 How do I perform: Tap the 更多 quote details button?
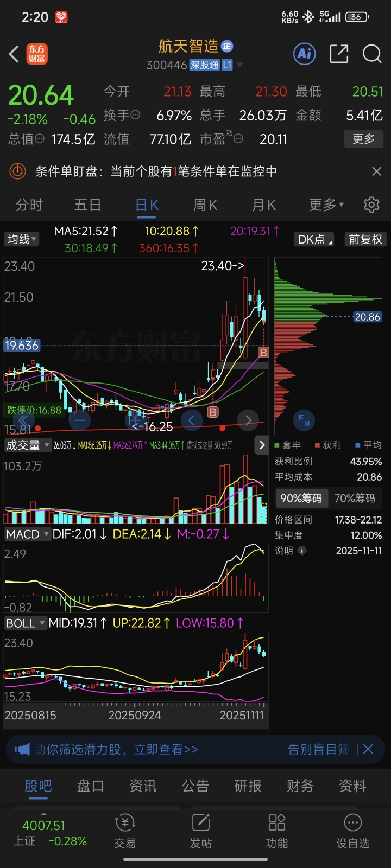364,139
